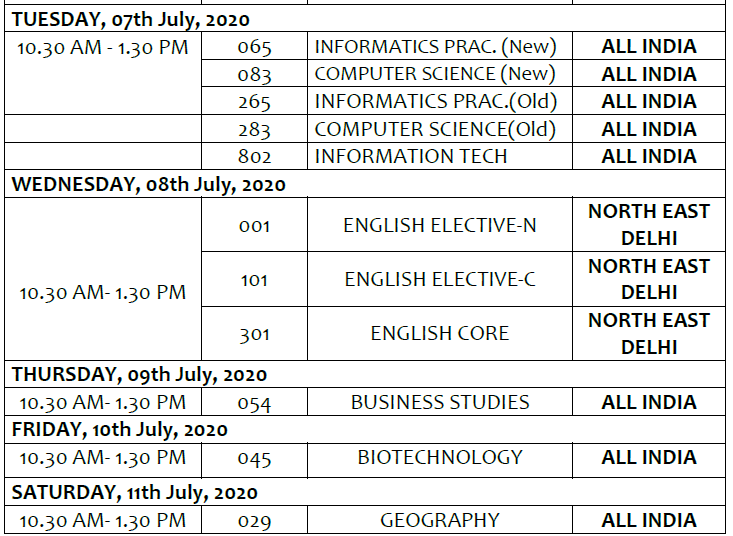Click BIOTECHNOLOGY subject cell
This screenshot has width=733, height=536.
[439, 457]
